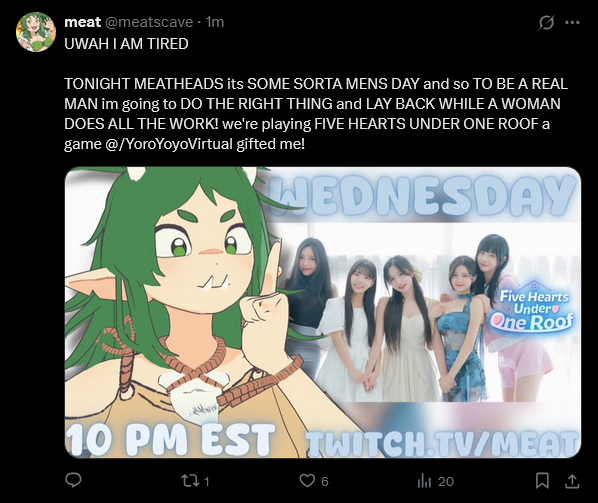Like the post with the heart icon

pyautogui.click(x=307, y=481)
